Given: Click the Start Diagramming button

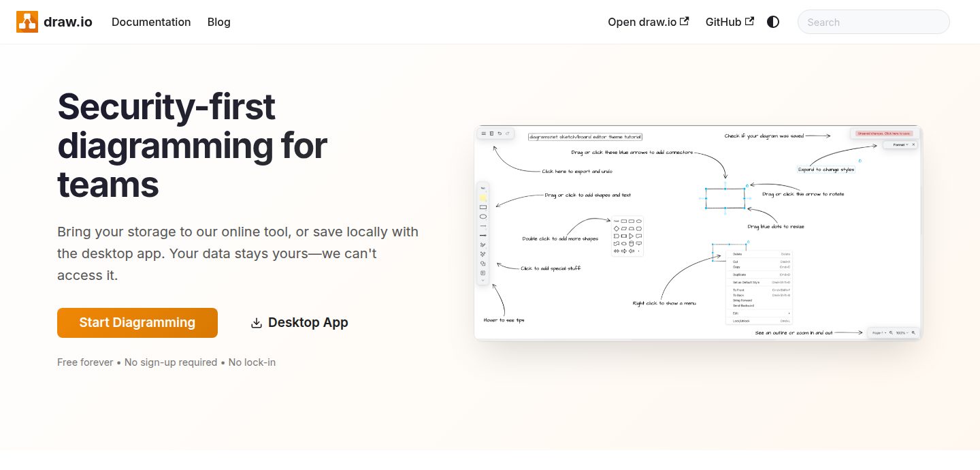Looking at the screenshot, I should tap(137, 323).
